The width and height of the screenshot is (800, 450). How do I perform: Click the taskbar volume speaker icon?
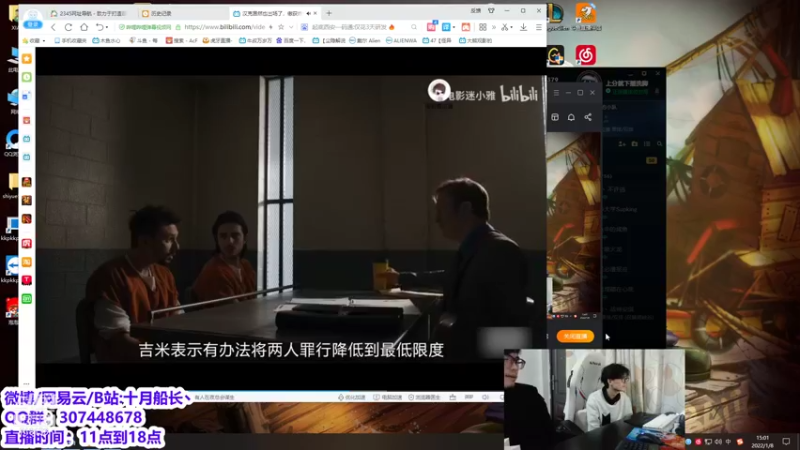point(718,442)
